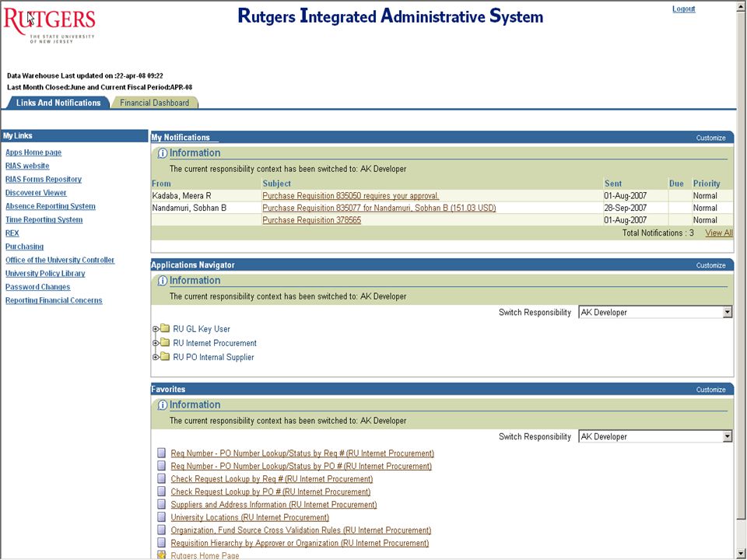Customize the My Notifications panel
This screenshot has height=560, width=747.
(710, 138)
